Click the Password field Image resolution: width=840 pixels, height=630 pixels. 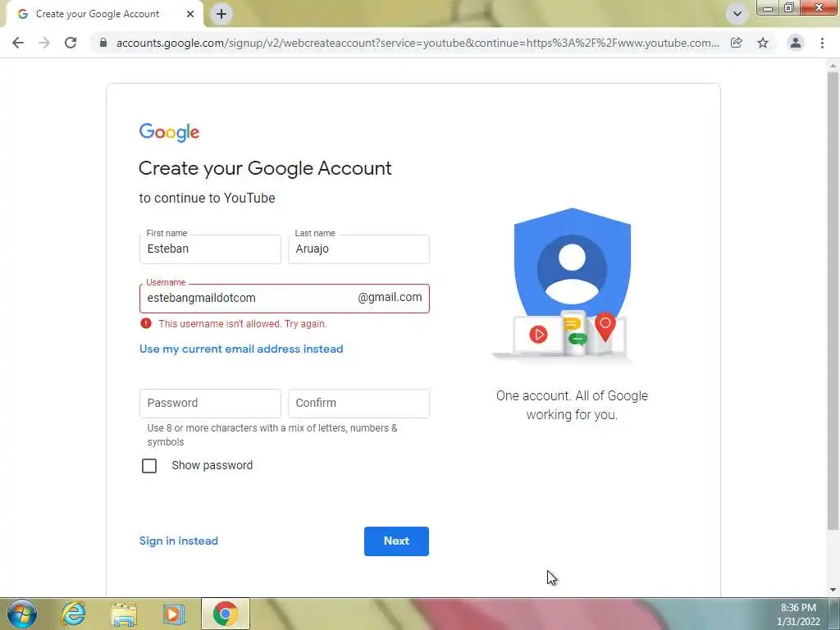[210, 404]
